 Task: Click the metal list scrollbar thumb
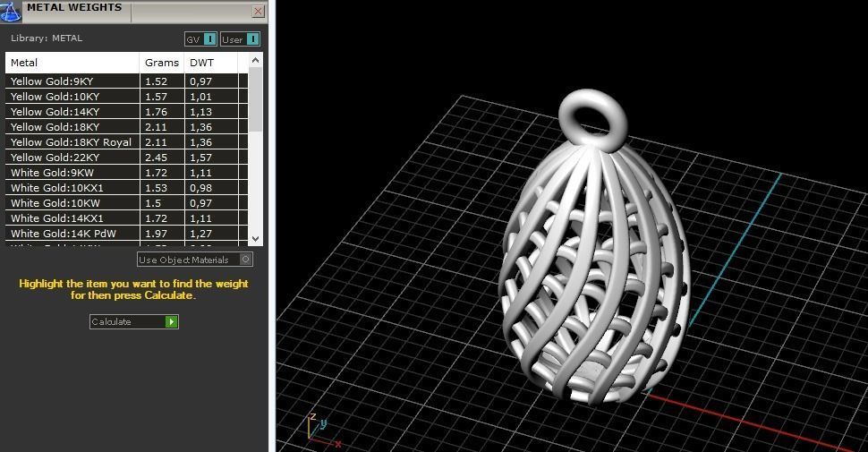pos(255,99)
